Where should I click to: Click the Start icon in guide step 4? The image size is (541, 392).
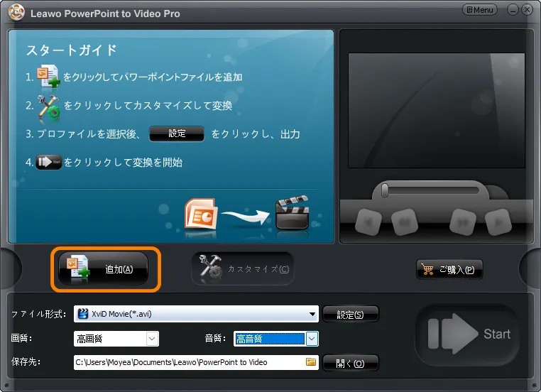point(49,162)
